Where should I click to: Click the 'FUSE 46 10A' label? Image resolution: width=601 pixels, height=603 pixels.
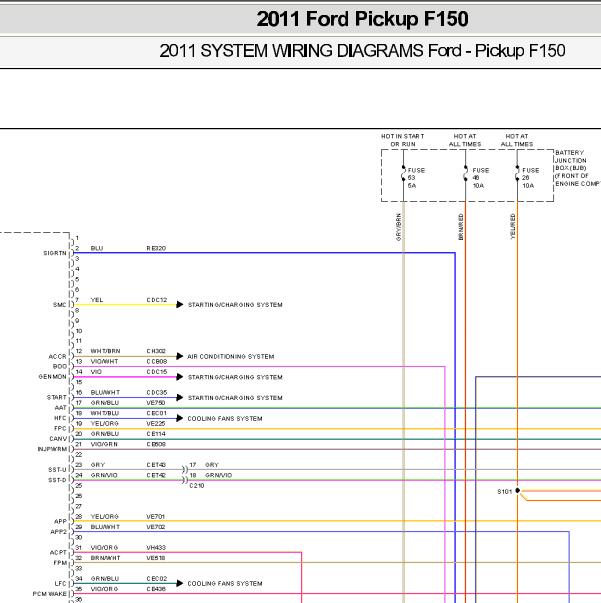click(x=481, y=178)
